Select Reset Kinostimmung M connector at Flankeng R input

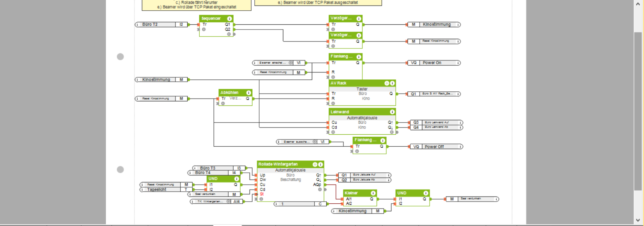279,72
